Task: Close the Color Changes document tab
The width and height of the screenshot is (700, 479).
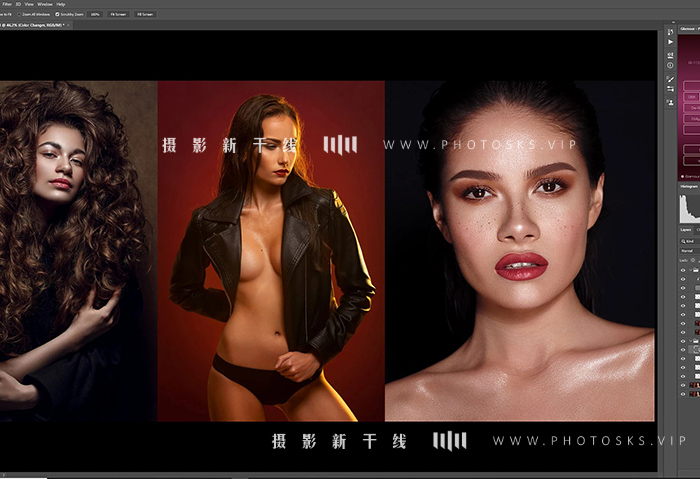Action: (68, 25)
